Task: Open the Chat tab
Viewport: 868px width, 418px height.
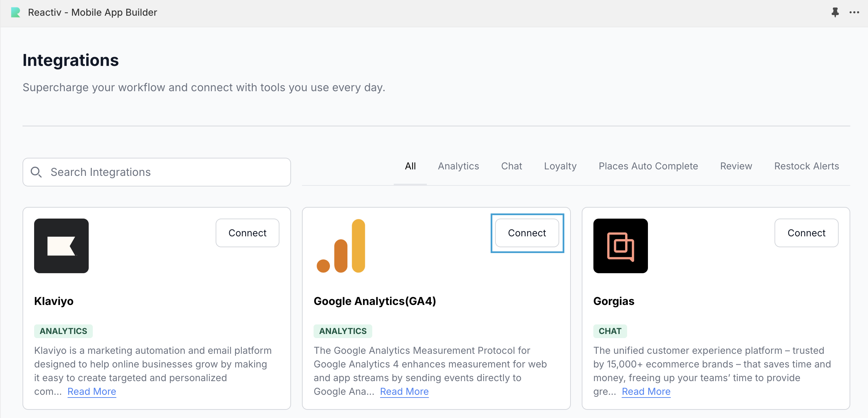Action: [511, 166]
